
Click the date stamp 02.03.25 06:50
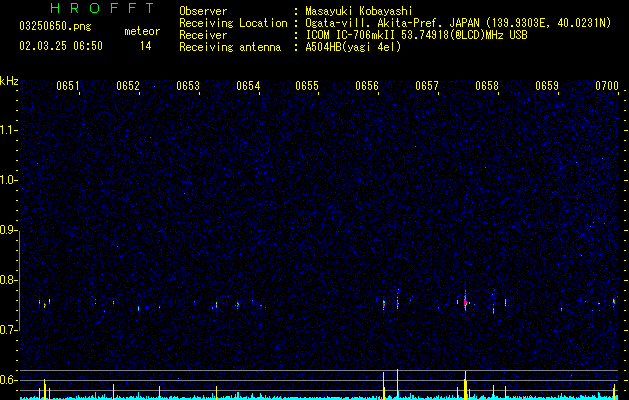click(x=61, y=46)
